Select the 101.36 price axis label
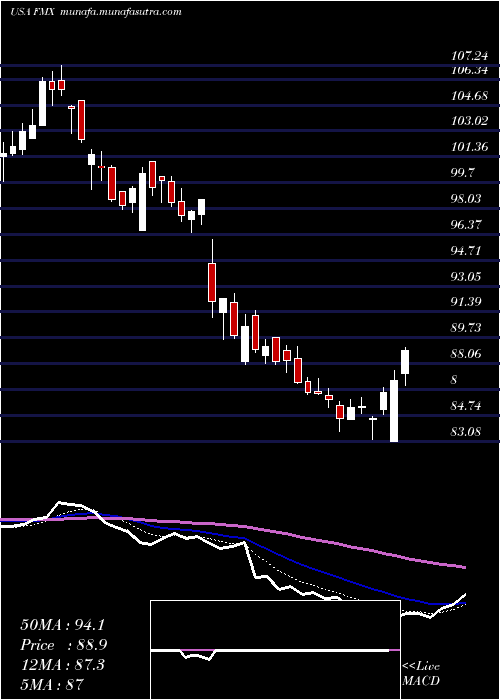This screenshot has width=500, height=700. point(468,146)
